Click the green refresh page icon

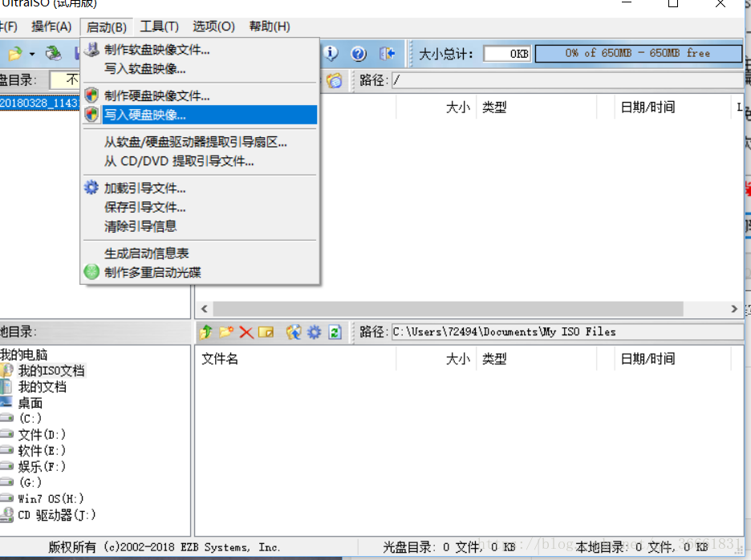coord(335,331)
